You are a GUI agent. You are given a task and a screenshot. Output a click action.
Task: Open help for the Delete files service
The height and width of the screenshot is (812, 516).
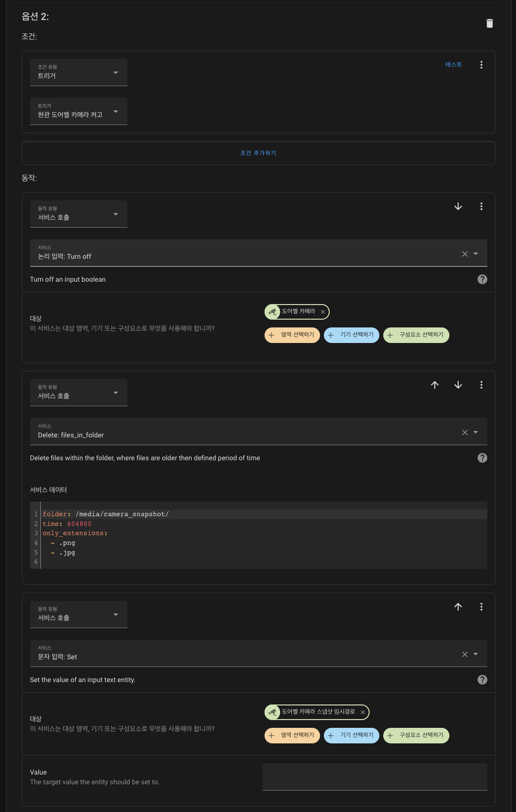(x=482, y=458)
